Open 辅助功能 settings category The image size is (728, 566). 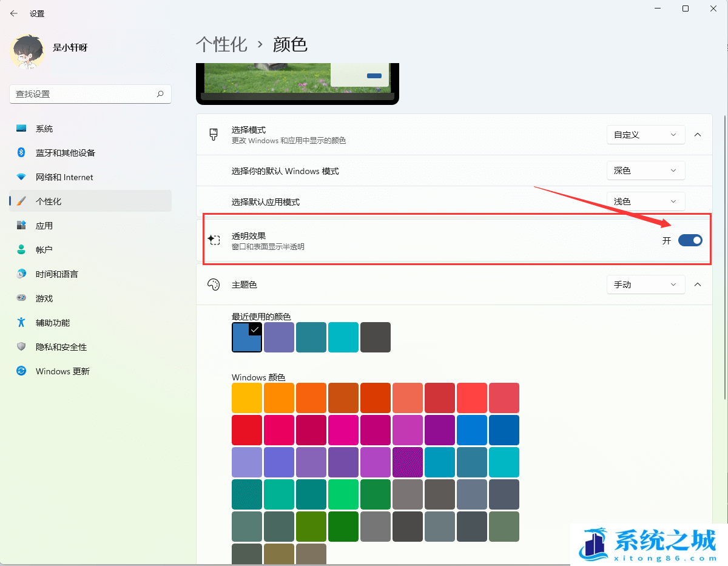click(x=90, y=323)
